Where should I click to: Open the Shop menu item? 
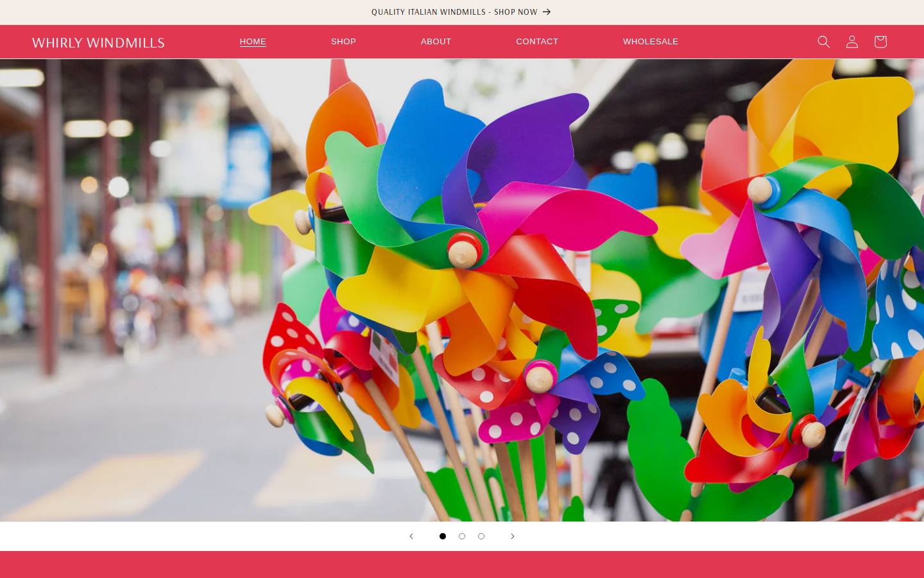point(343,42)
